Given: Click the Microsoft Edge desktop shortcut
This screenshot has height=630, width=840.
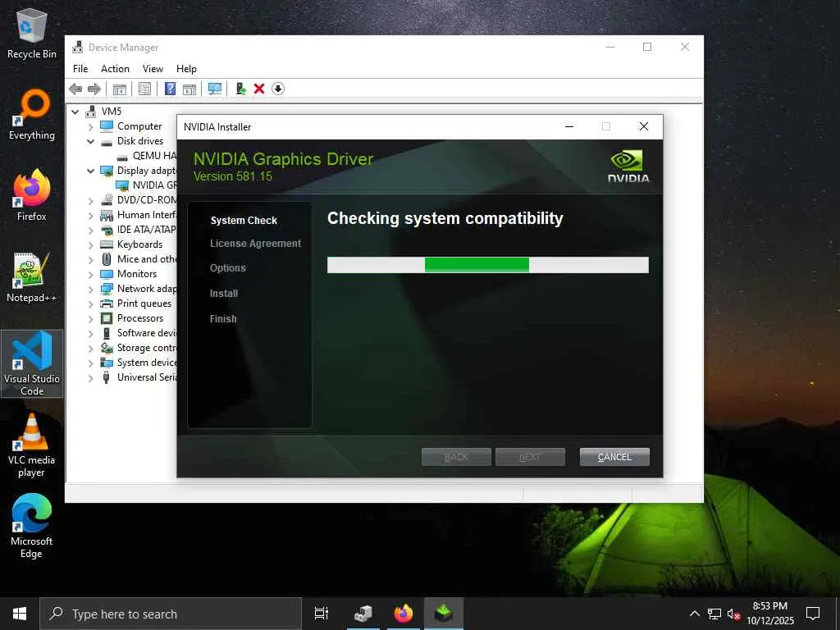Looking at the screenshot, I should point(32,527).
